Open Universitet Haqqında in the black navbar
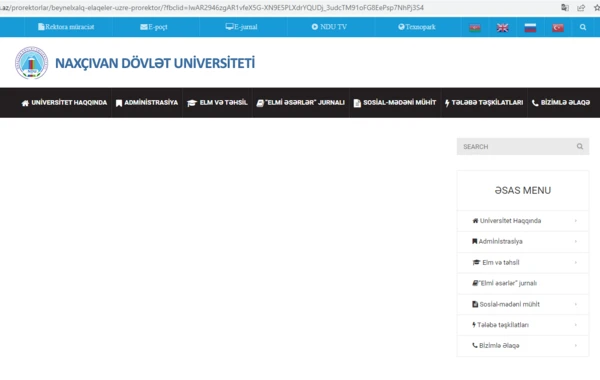This screenshot has width=600, height=380. pos(64,103)
